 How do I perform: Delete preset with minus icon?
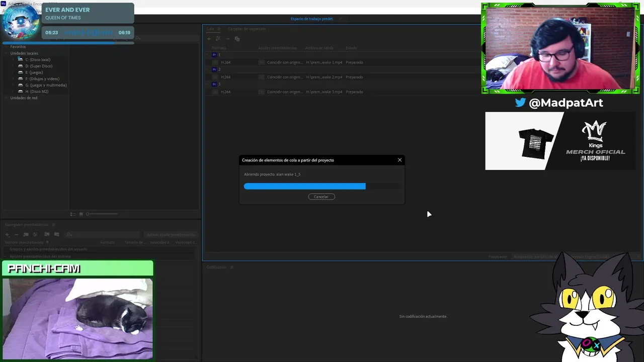click(x=16, y=235)
